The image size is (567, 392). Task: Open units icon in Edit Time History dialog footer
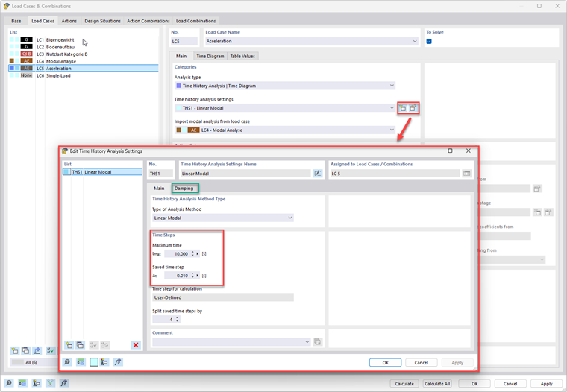coord(81,362)
